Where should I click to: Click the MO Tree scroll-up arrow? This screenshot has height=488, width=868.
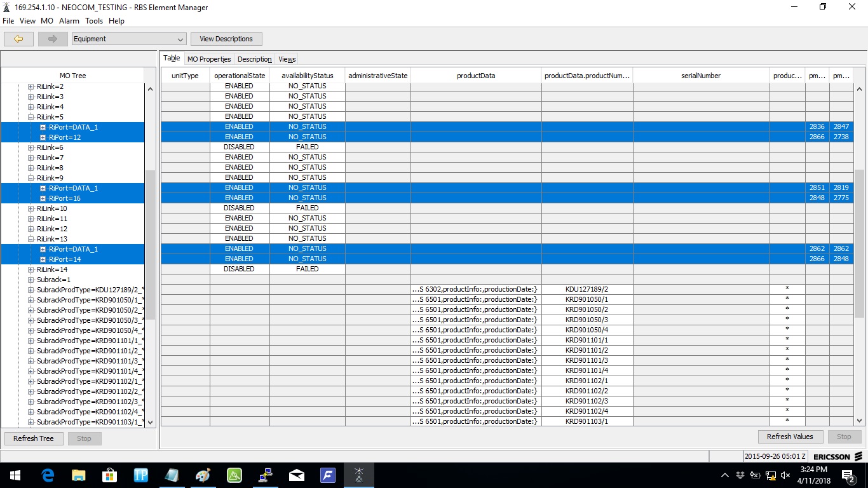[150, 88]
